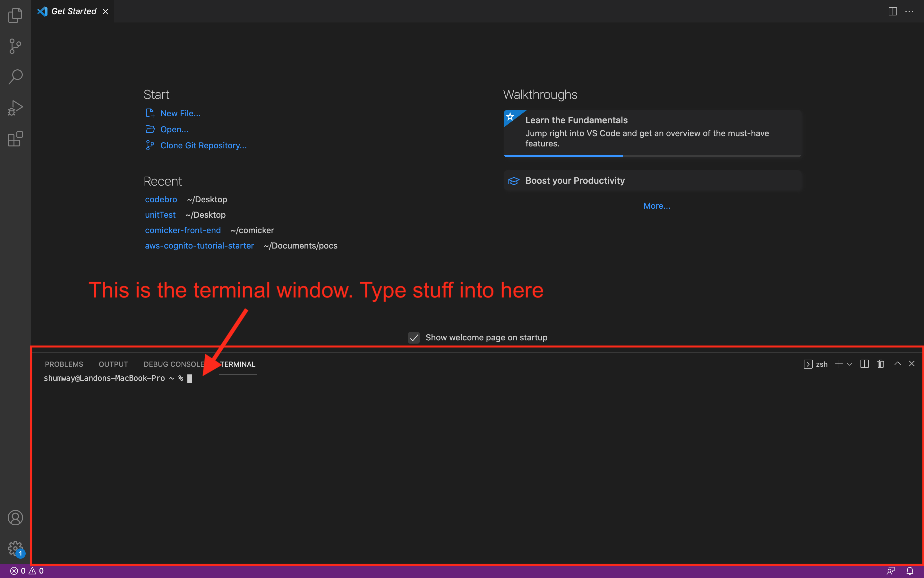Switch to the PROBLEMS panel tab
Screen dimensions: 924x578
pos(64,364)
